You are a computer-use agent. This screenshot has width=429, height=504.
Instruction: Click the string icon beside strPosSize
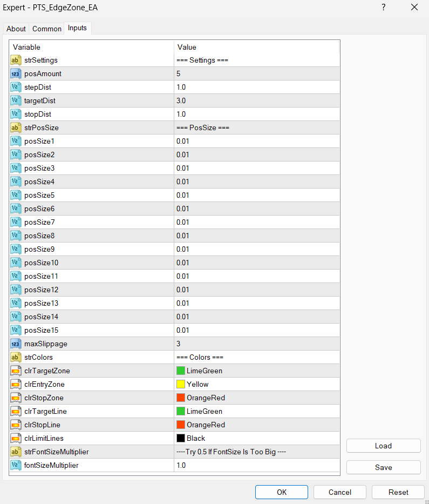[x=16, y=127]
